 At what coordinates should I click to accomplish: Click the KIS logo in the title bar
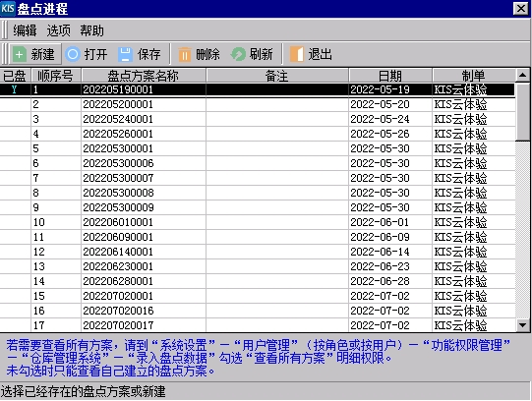tap(8, 9)
